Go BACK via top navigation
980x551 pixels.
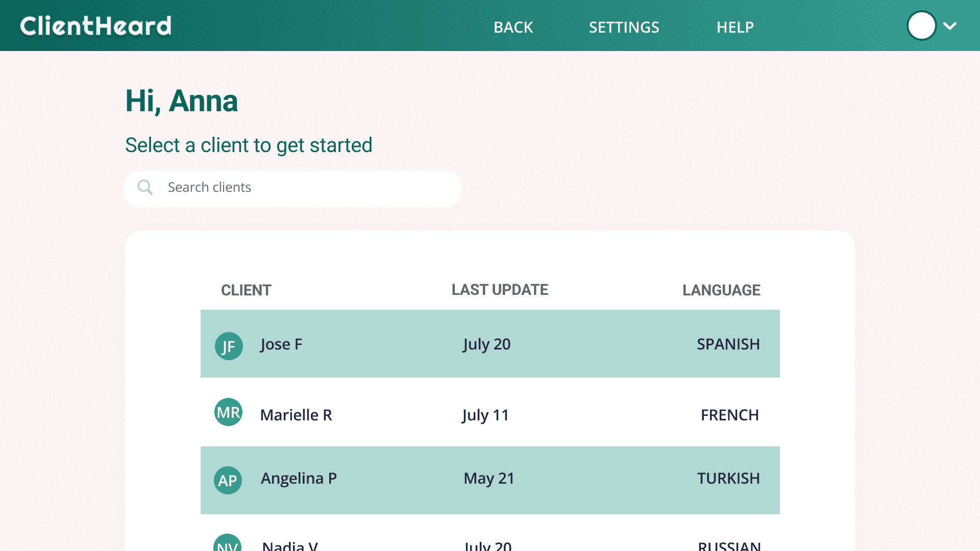[513, 27]
